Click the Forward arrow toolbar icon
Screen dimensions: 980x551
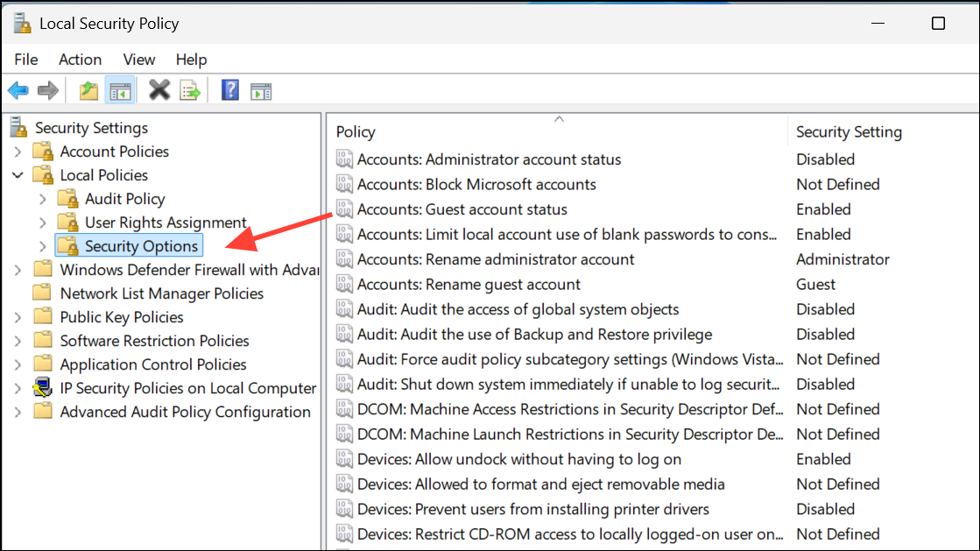click(x=48, y=91)
